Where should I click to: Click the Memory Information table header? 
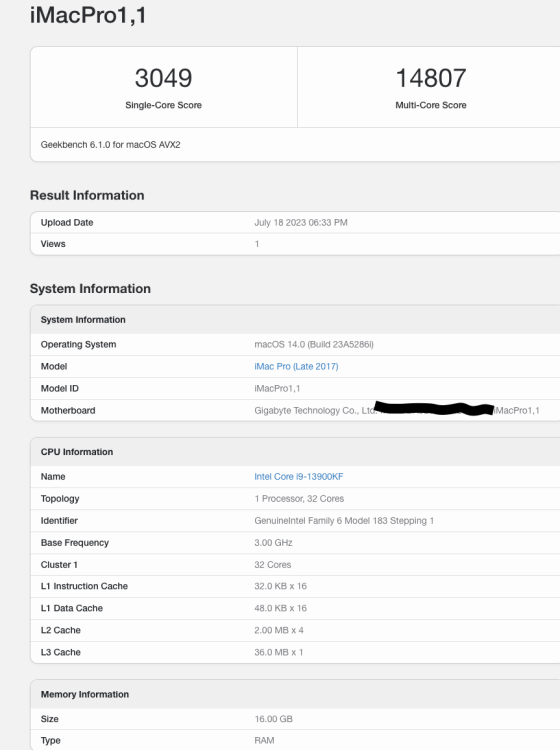coord(85,694)
